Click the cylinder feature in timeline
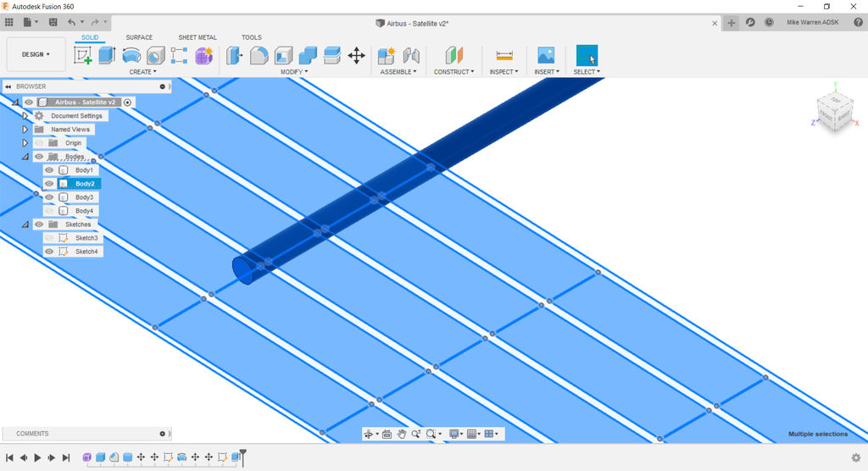 pyautogui.click(x=127, y=457)
